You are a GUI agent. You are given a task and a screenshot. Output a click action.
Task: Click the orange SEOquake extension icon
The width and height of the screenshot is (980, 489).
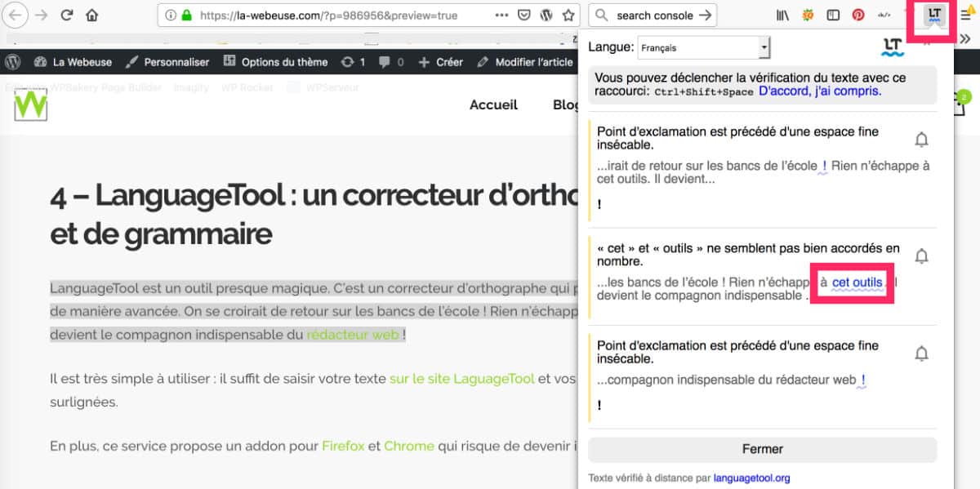click(x=808, y=15)
